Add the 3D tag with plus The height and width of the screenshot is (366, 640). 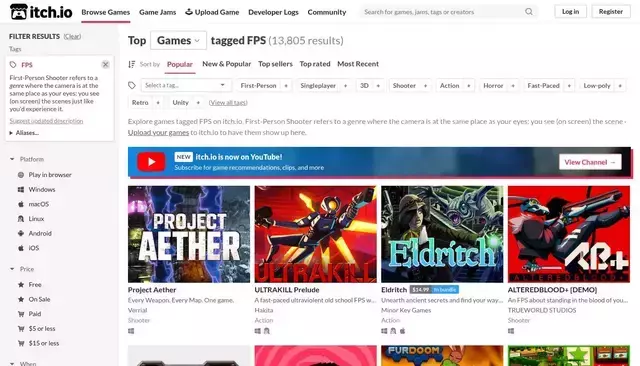[x=378, y=86]
